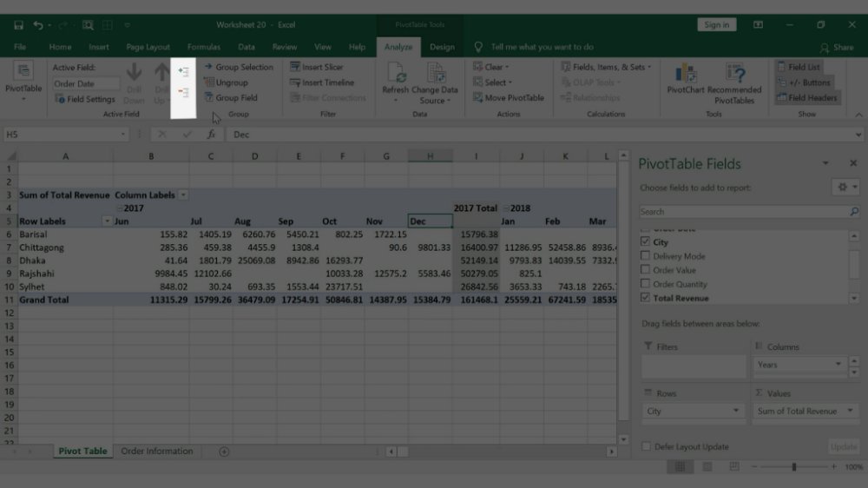Click the zoom in plus button

coord(833,467)
